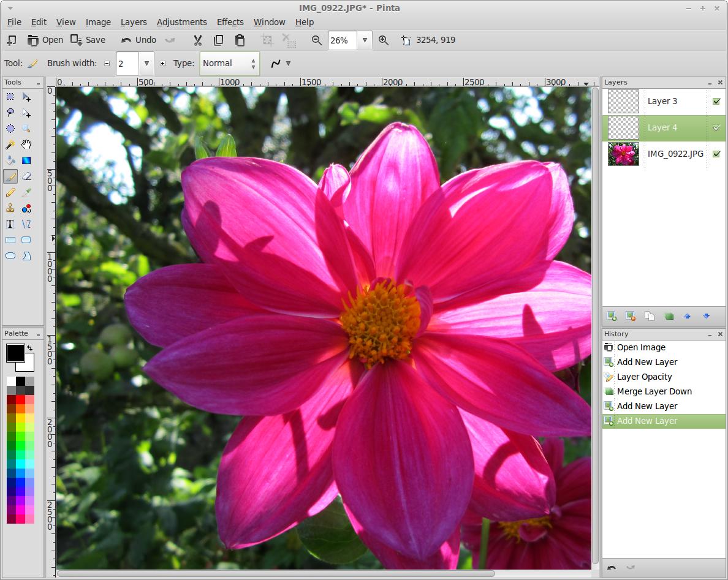Open the brush width dropdown arrow

tap(146, 64)
